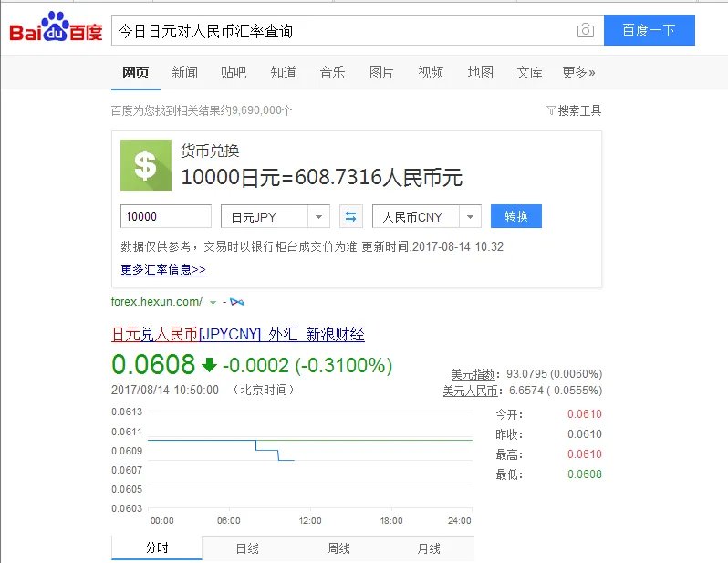Switch to the 图片 search tab

(x=381, y=73)
